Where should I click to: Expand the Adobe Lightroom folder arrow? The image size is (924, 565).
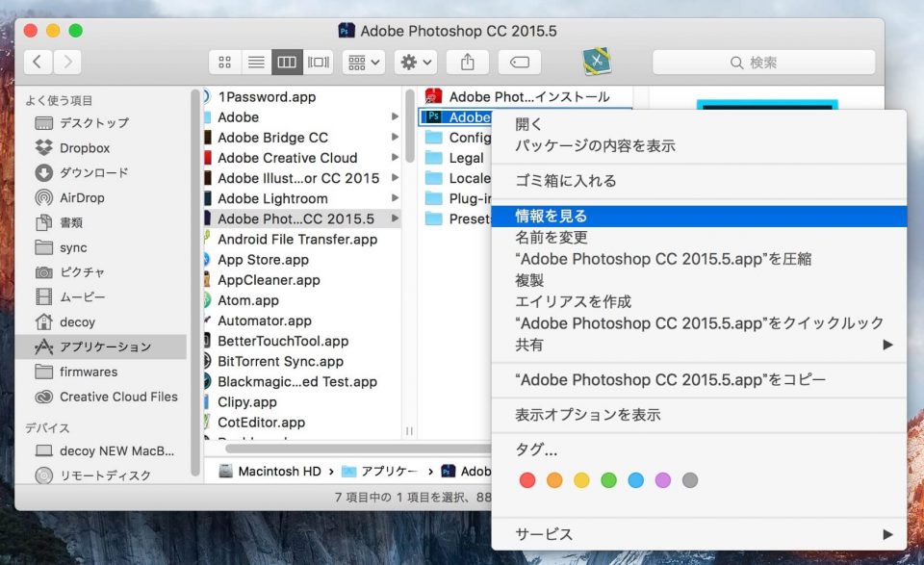395,198
